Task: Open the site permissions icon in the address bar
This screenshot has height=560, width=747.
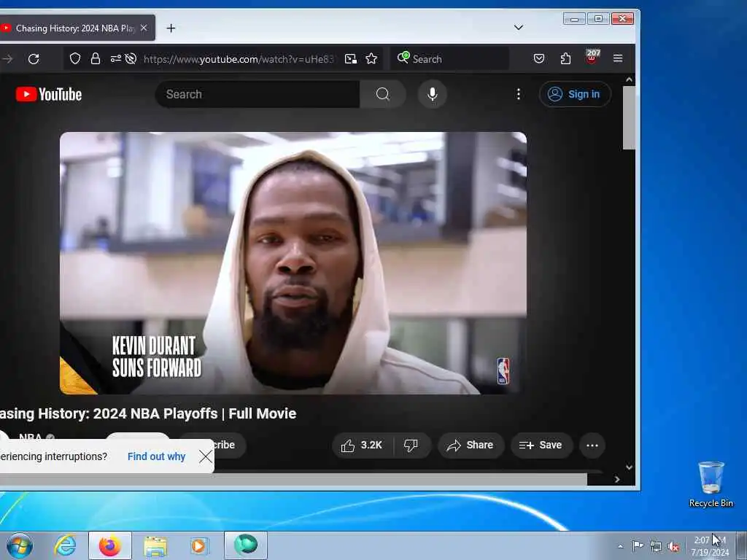Action: point(115,58)
